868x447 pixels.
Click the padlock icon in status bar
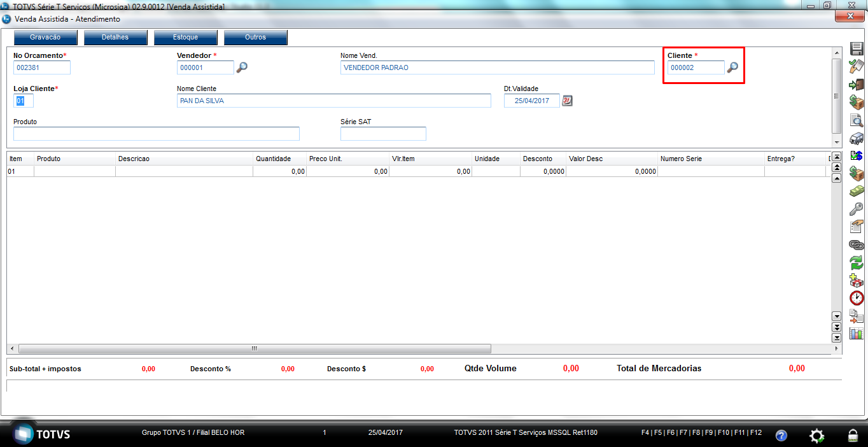(852, 436)
